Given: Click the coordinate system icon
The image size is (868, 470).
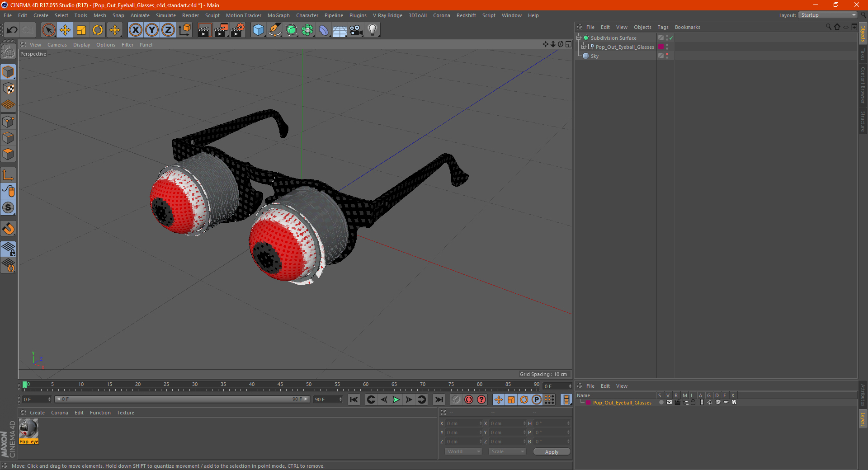Looking at the screenshot, I should pyautogui.click(x=184, y=30).
